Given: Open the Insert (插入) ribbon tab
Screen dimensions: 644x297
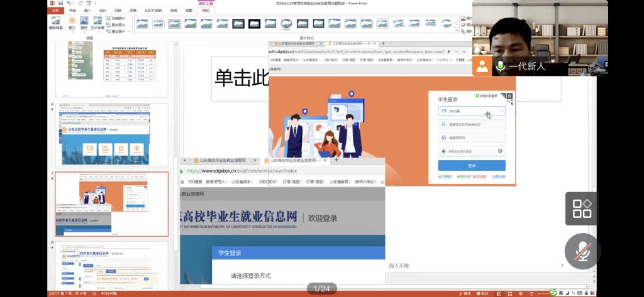Looking at the screenshot, I should pyautogui.click(x=87, y=11).
